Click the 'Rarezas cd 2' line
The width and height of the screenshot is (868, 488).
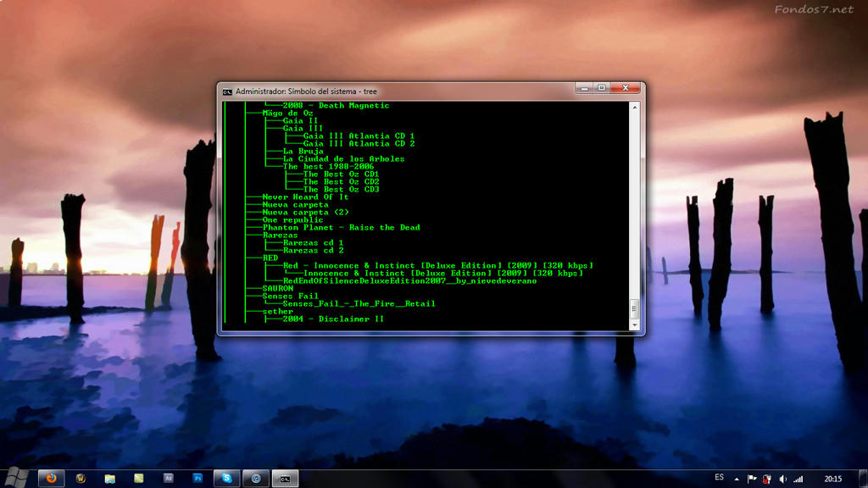pos(314,251)
